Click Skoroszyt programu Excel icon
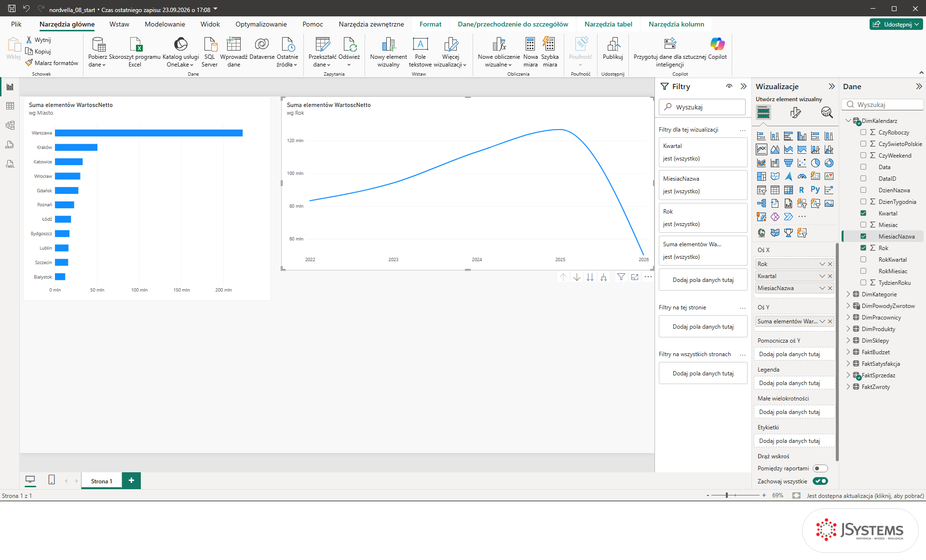926x560 pixels. (136, 45)
